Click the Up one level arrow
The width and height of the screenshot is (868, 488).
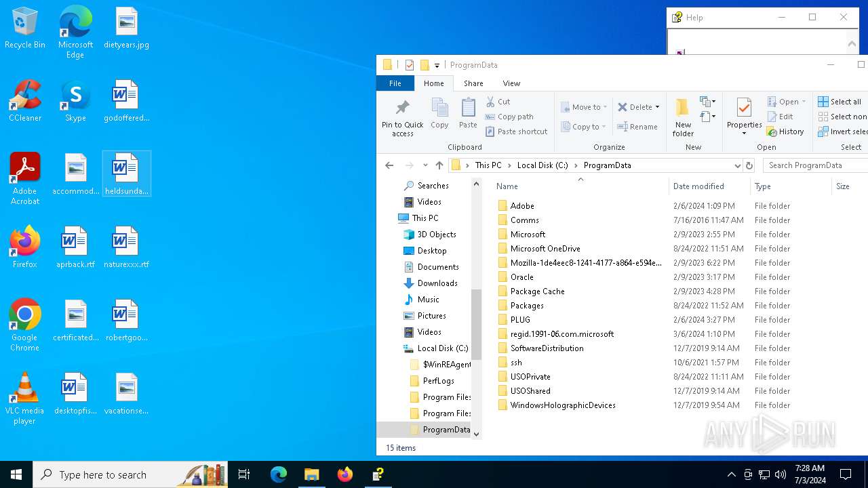[439, 165]
